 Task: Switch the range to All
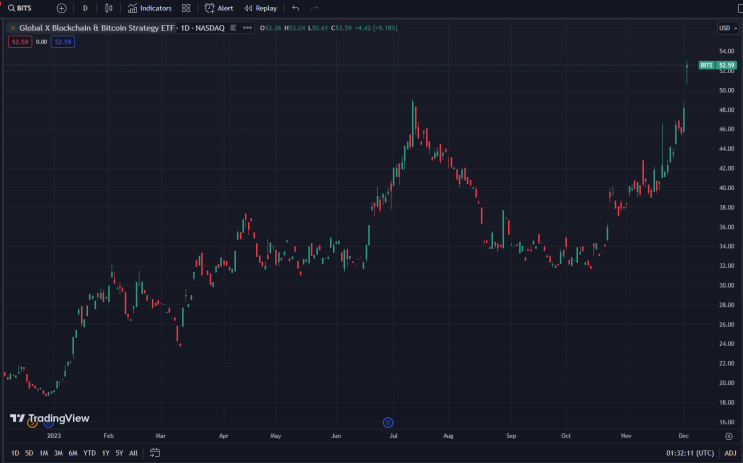133,453
